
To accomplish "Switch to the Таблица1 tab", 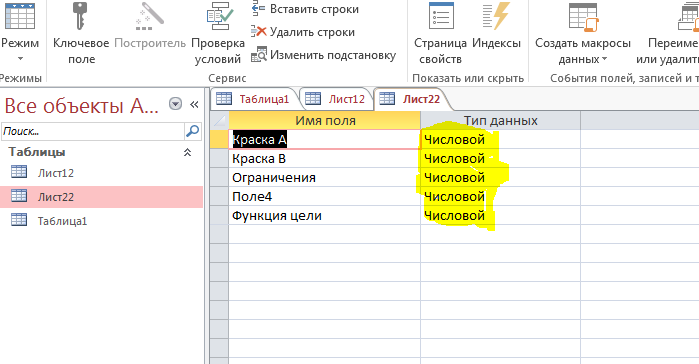I will 254,99.
